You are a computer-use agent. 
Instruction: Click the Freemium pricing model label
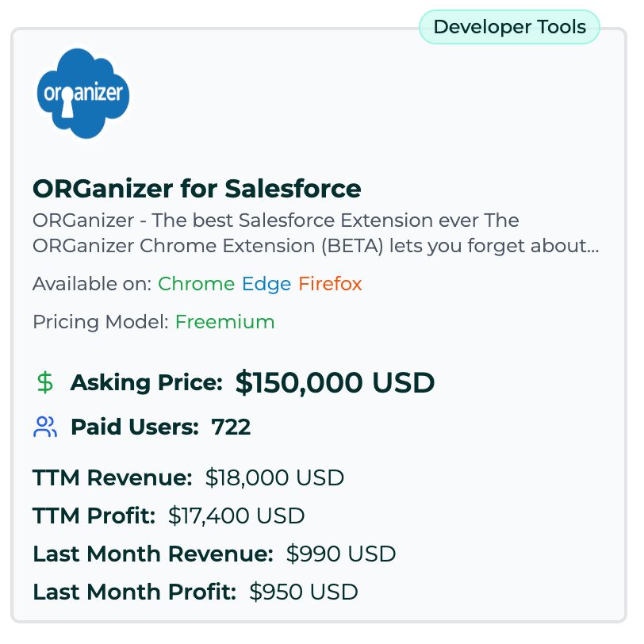(x=224, y=321)
